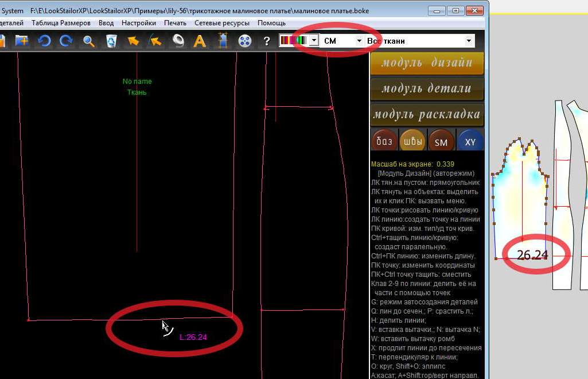Viewport: 588px width, 379px height.
Task: Click the '[Модуль Дизайн] (авторежим)' status line
Action: pyautogui.click(x=426, y=173)
